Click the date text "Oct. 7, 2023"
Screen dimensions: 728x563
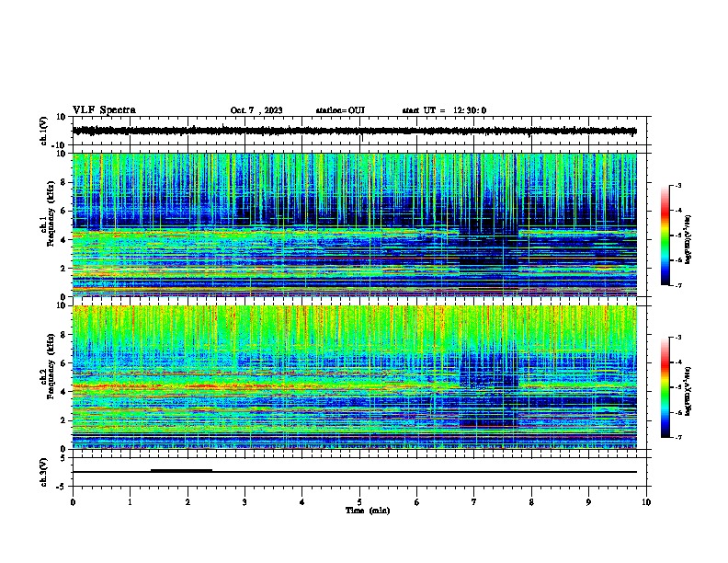pyautogui.click(x=256, y=110)
